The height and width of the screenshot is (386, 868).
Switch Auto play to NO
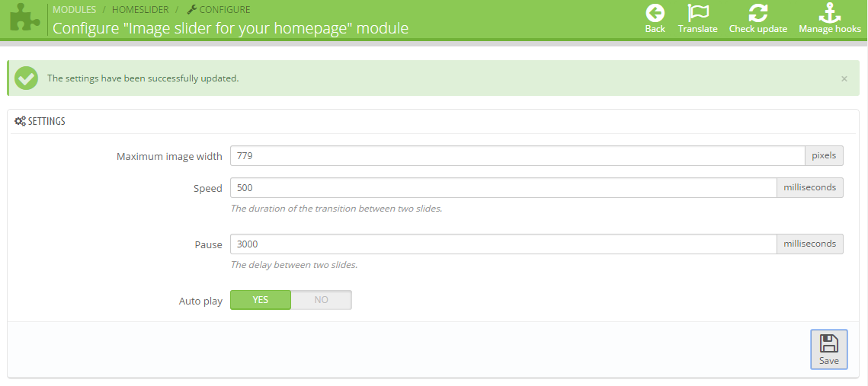coord(321,300)
